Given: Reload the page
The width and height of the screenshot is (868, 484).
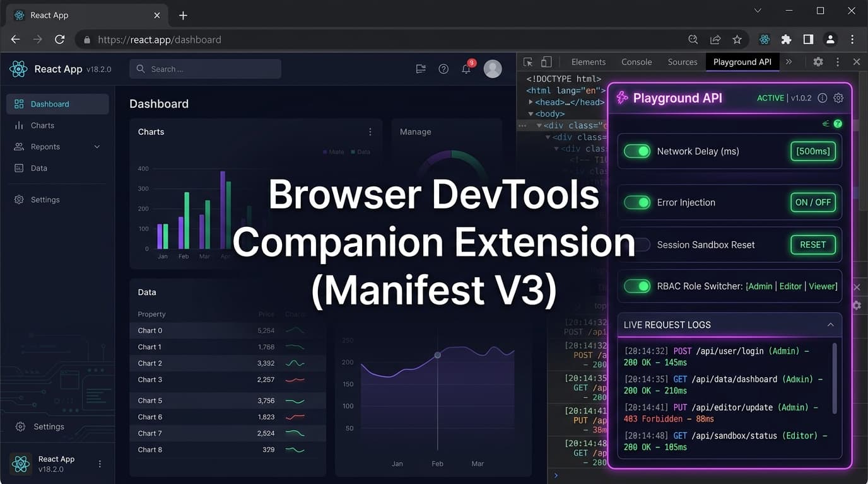Looking at the screenshot, I should coord(59,39).
